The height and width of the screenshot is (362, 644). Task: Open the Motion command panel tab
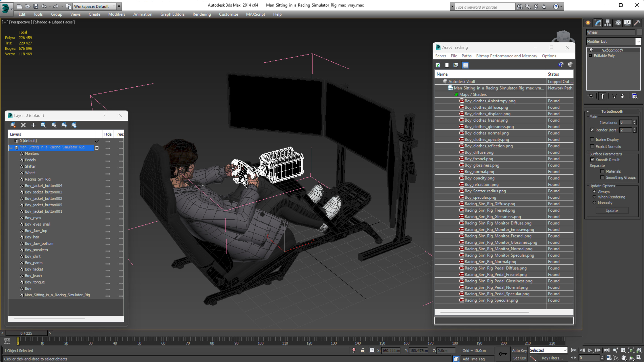point(618,23)
